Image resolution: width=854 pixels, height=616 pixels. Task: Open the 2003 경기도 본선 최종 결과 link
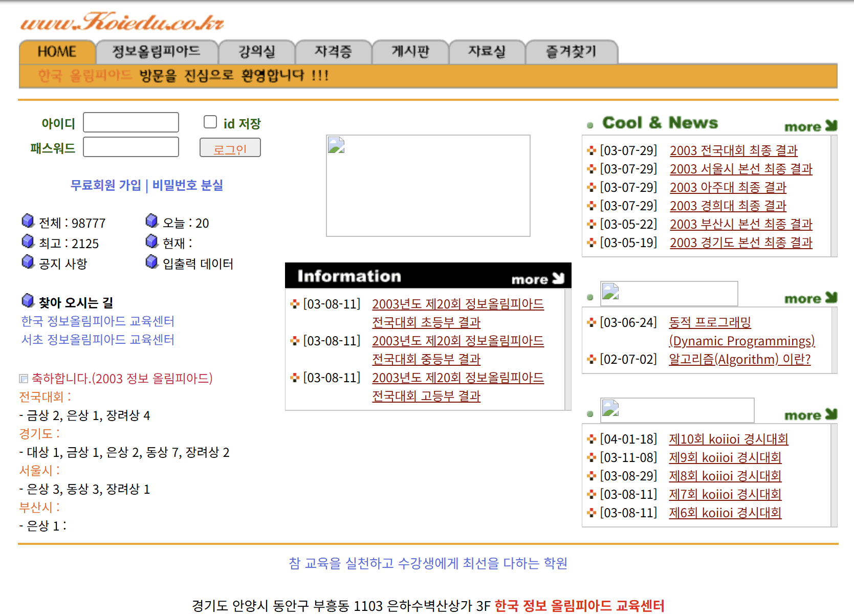pos(741,243)
